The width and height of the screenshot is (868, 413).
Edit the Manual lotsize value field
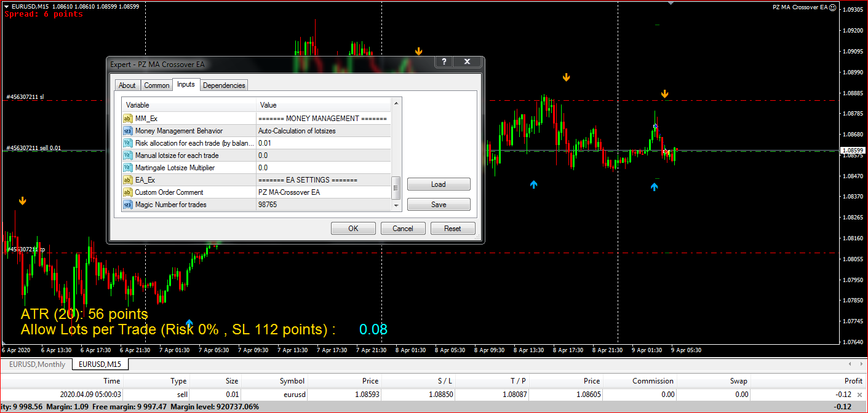point(324,155)
